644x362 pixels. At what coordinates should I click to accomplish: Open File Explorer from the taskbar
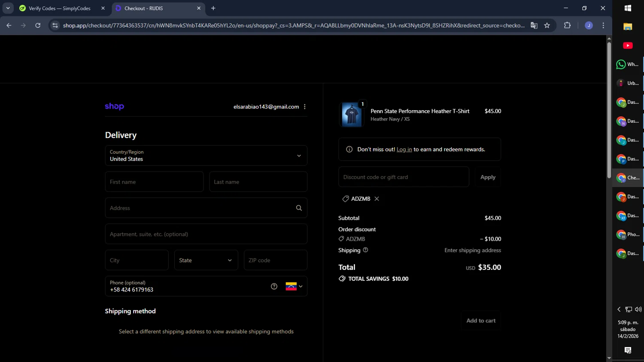coord(628,27)
